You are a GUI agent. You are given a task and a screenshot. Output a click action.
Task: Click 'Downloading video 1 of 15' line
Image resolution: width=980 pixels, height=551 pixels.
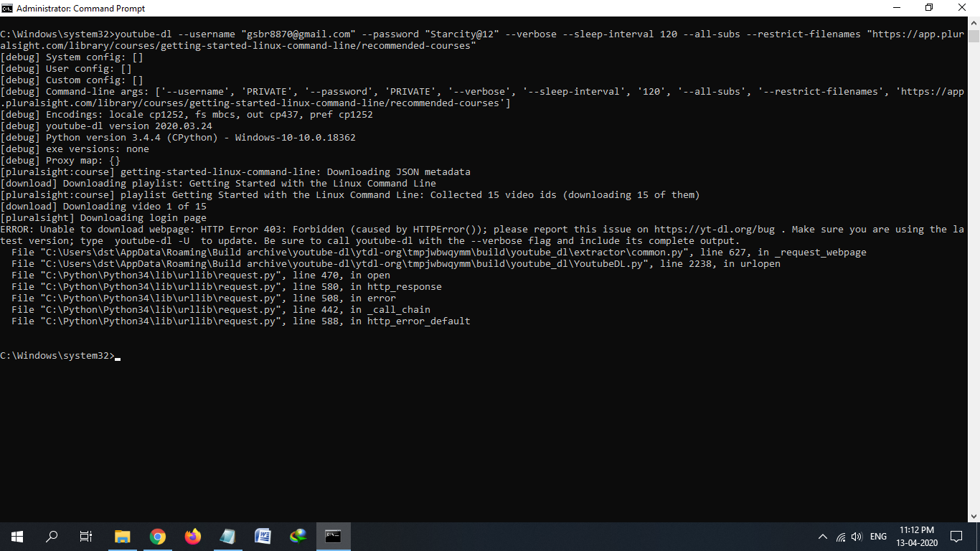click(103, 207)
